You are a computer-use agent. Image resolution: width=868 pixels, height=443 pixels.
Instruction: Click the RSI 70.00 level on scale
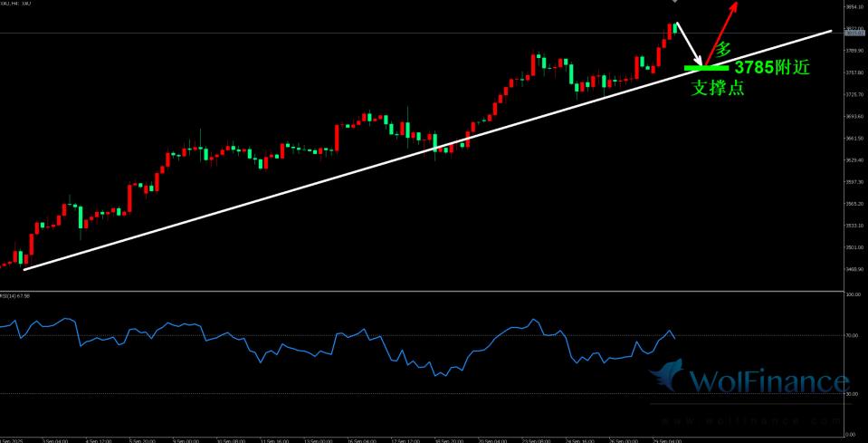pos(853,335)
